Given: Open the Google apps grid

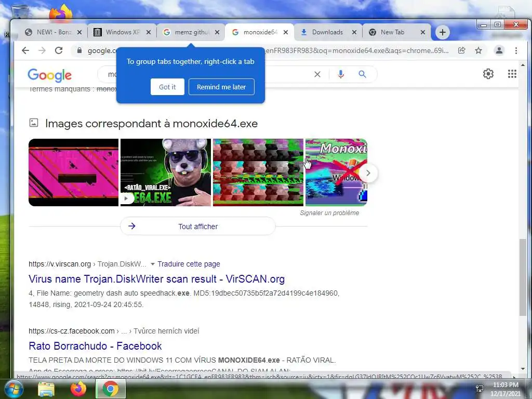Looking at the screenshot, I should [512, 74].
